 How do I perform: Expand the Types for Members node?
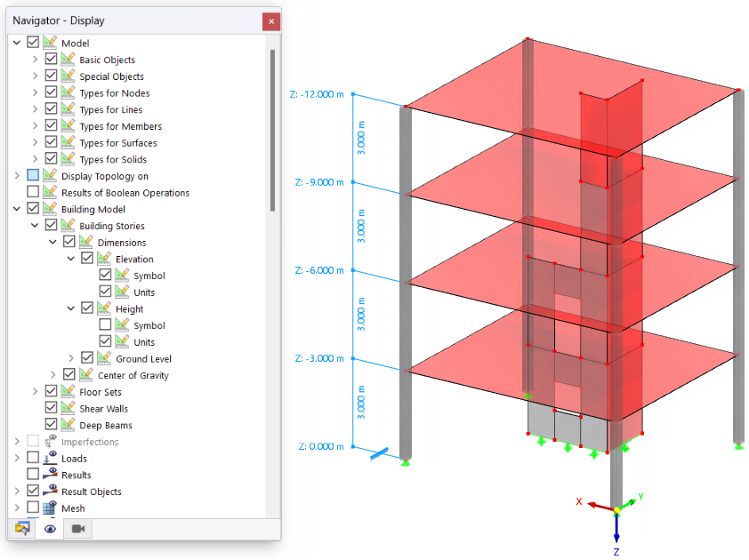[35, 126]
